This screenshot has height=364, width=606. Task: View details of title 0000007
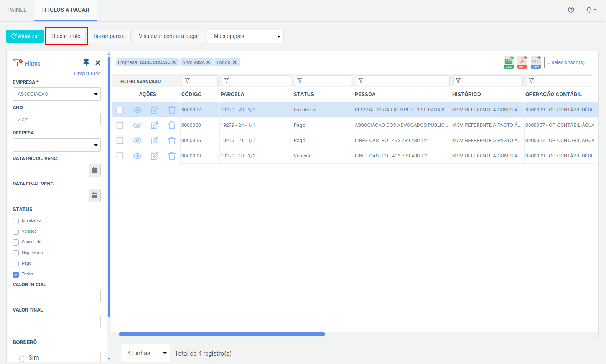click(137, 110)
